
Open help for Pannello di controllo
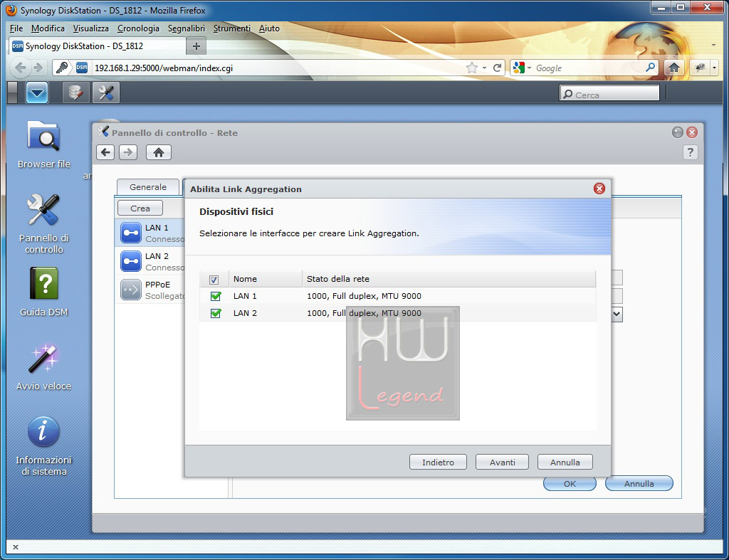[x=691, y=152]
